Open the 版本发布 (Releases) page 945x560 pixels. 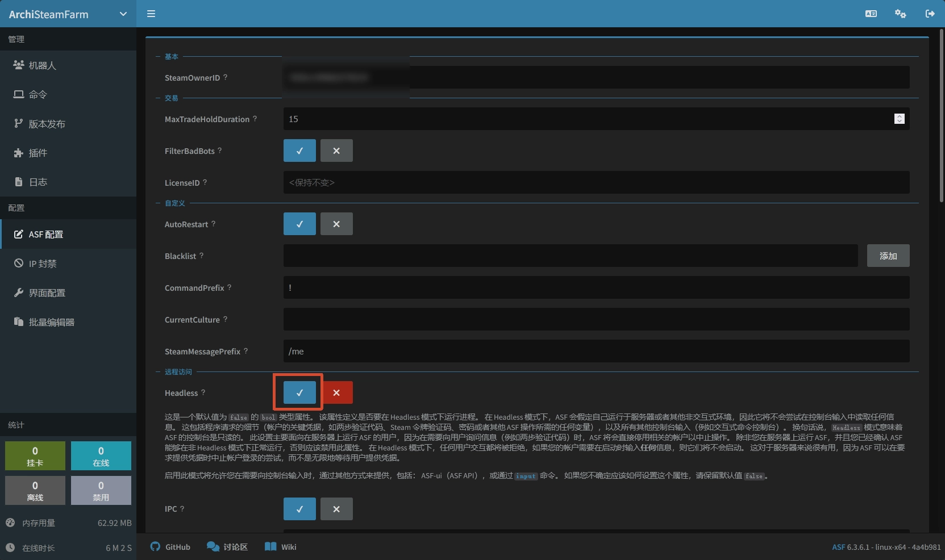(x=68, y=124)
